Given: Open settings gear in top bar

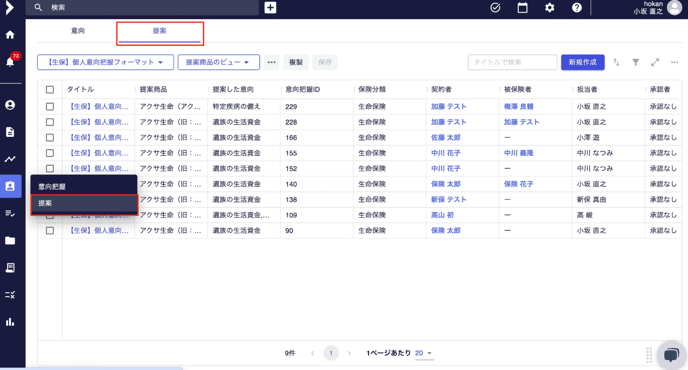Looking at the screenshot, I should [549, 7].
